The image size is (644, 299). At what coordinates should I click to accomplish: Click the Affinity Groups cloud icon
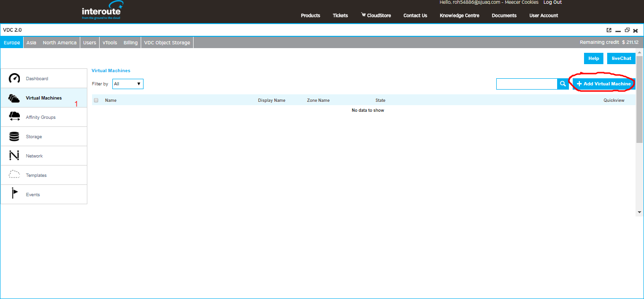coord(15,117)
